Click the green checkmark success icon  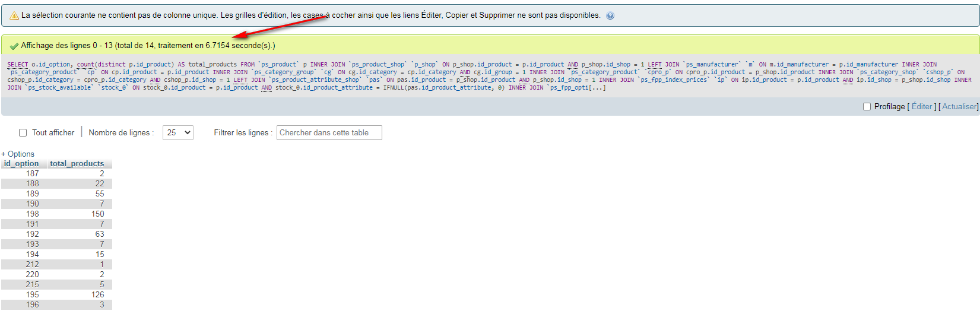(x=14, y=46)
